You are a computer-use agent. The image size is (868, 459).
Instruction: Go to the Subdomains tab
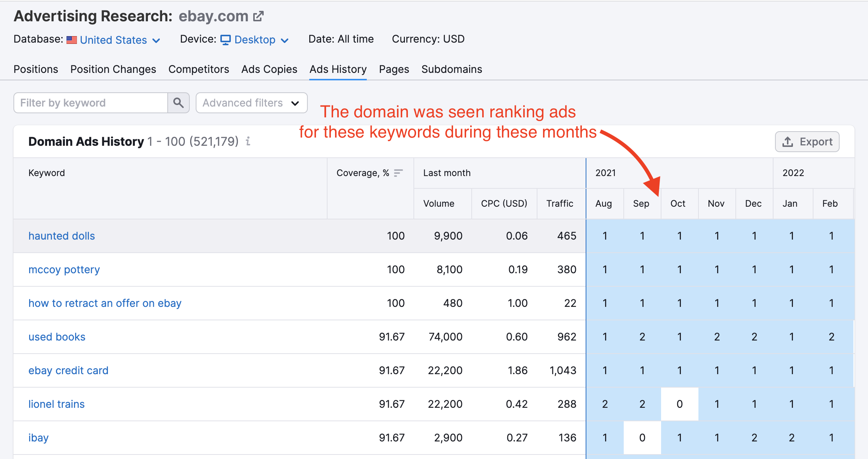[x=452, y=69]
